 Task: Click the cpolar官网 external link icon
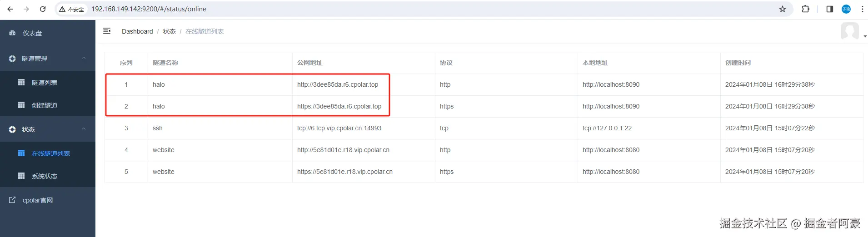click(x=12, y=200)
